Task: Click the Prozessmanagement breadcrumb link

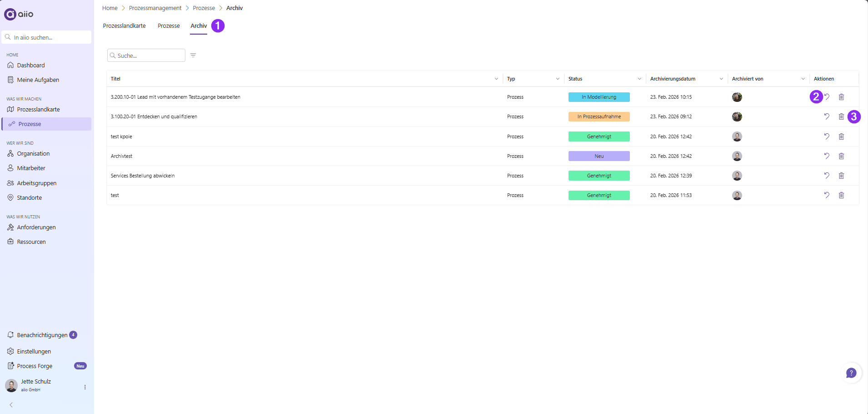Action: click(x=155, y=8)
